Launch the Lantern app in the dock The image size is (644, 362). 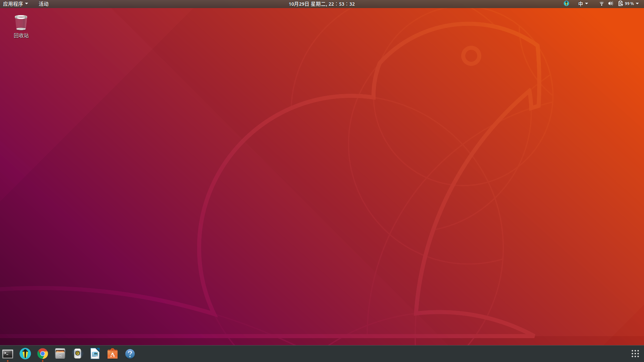pyautogui.click(x=25, y=354)
